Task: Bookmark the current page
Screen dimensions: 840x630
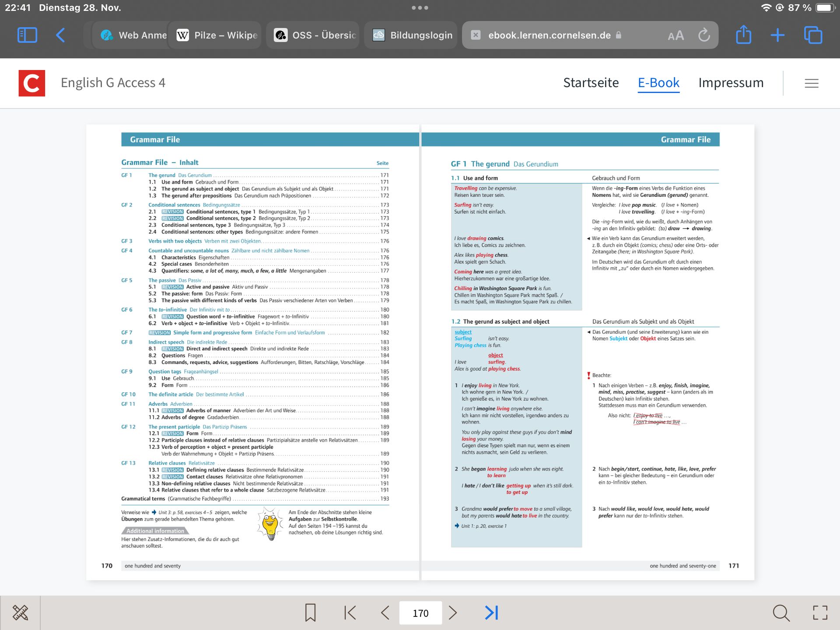Action: [310, 612]
